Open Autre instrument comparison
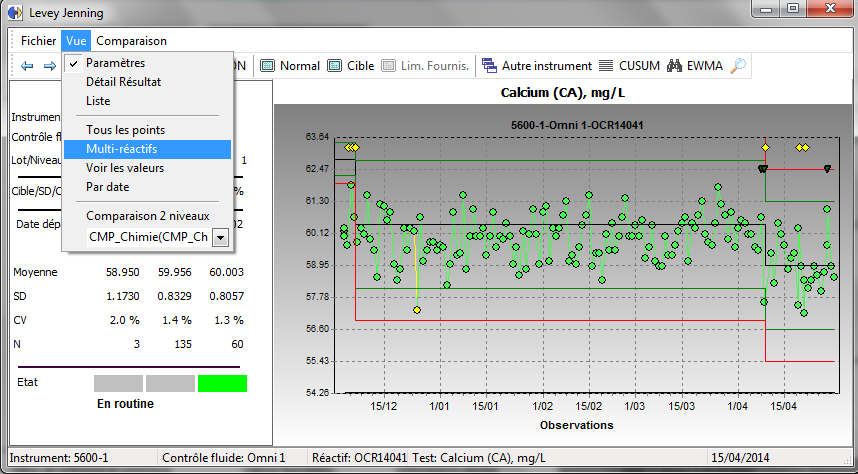The height and width of the screenshot is (474, 858). pos(537,66)
